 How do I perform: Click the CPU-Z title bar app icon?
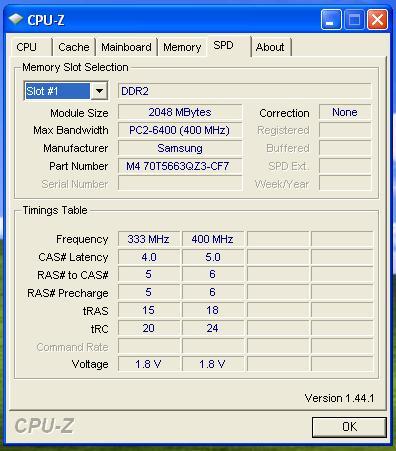[15, 19]
